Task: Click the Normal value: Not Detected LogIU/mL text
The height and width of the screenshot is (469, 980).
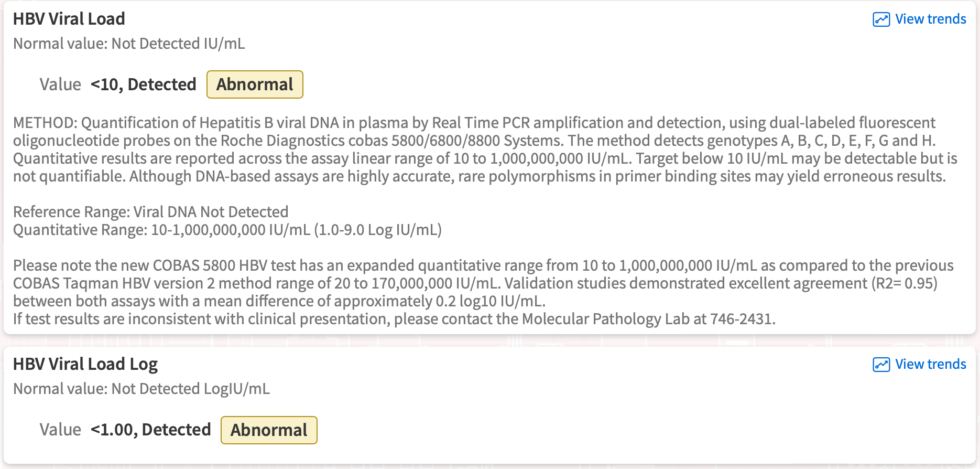Action: (x=141, y=389)
